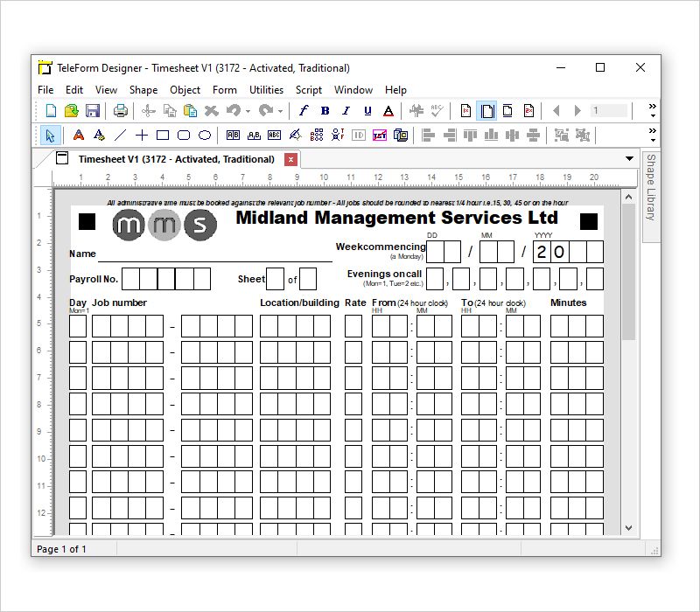700x612 pixels.
Task: Click the Delete X icon
Action: 212,111
